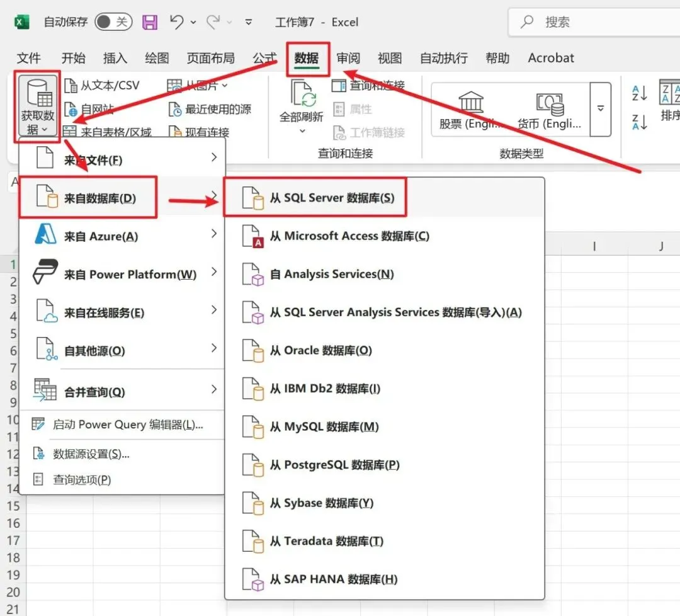
Task: Expand the 来自 Azure submenu chevron
Action: click(x=214, y=234)
